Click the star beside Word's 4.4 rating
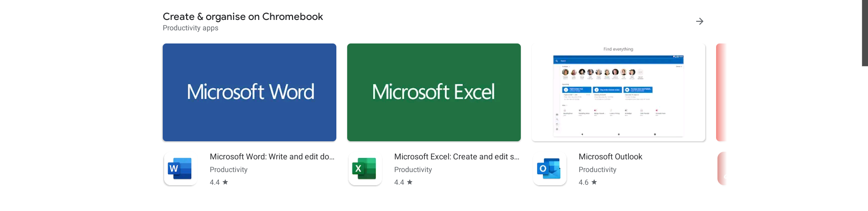Image resolution: width=868 pixels, height=211 pixels. click(225, 182)
